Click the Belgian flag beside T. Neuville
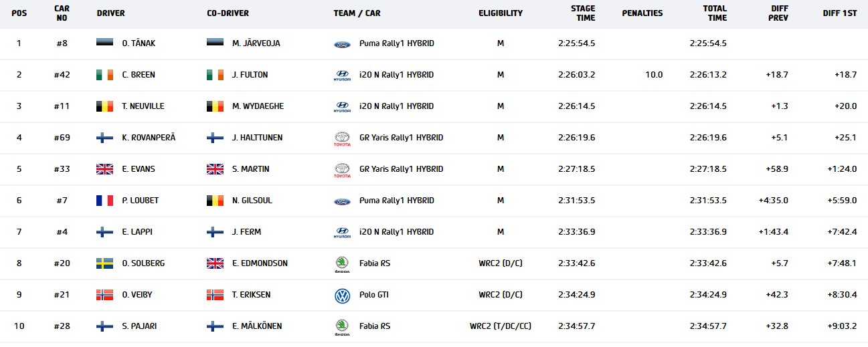The image size is (868, 347). coord(105,106)
